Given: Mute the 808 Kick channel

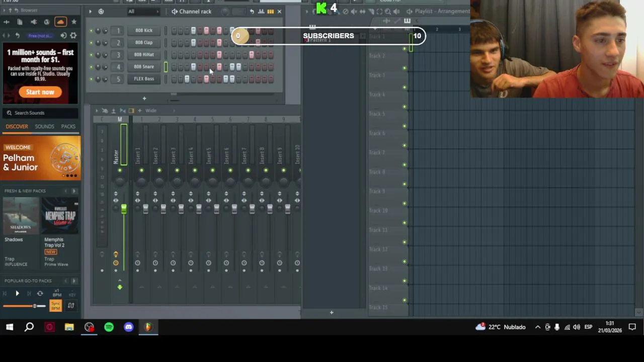Looking at the screenshot, I should [91, 31].
